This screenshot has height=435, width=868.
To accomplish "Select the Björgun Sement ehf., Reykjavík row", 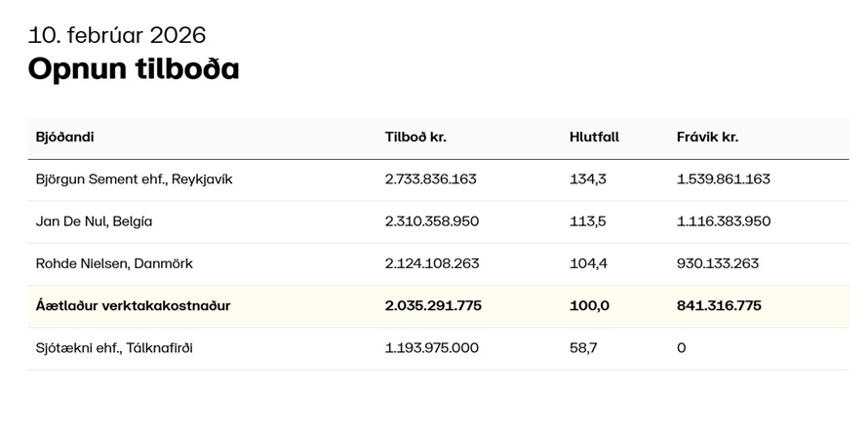I will pyautogui.click(x=135, y=179).
